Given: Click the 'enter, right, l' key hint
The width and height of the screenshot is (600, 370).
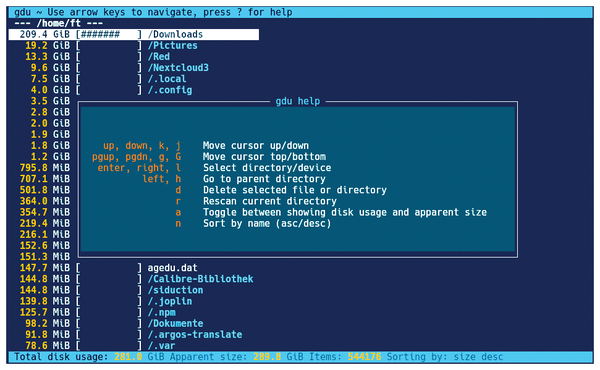Looking at the screenshot, I should point(139,168).
